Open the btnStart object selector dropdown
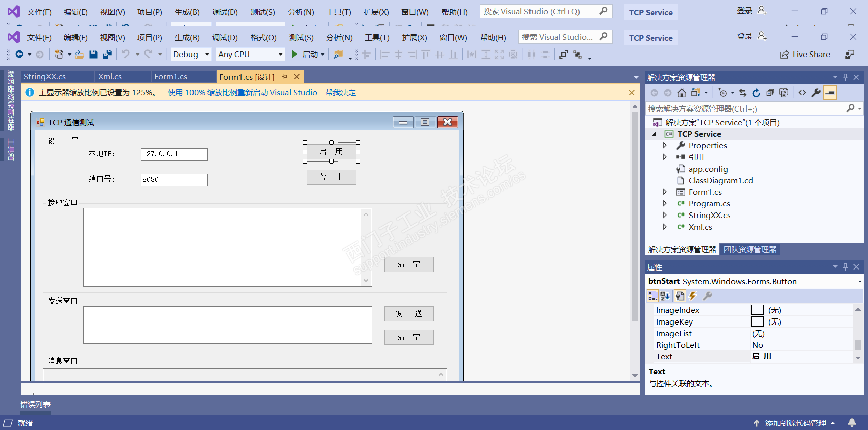The width and height of the screenshot is (868, 430). (x=859, y=282)
